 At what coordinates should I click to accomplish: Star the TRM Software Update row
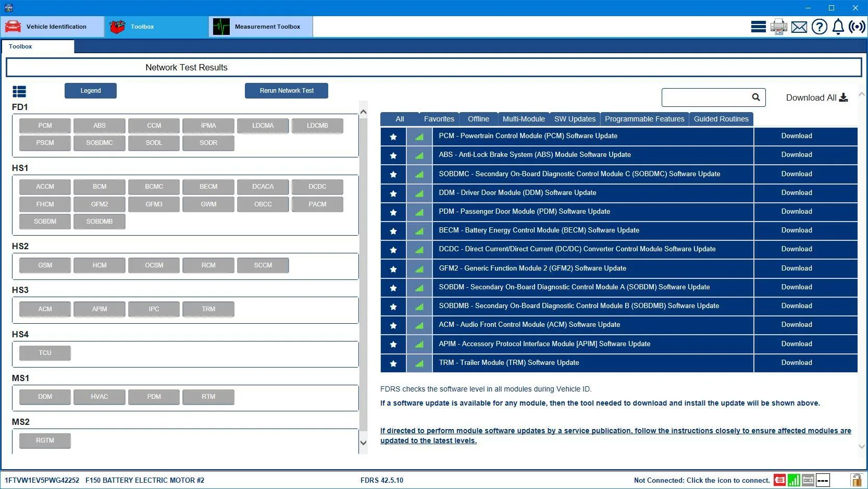coord(393,363)
